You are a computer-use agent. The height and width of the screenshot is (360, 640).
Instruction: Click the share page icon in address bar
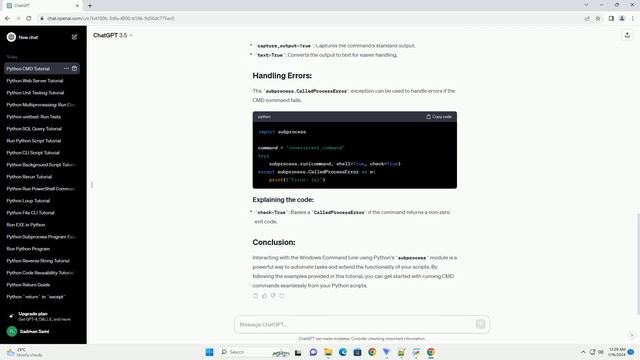pos(587,18)
